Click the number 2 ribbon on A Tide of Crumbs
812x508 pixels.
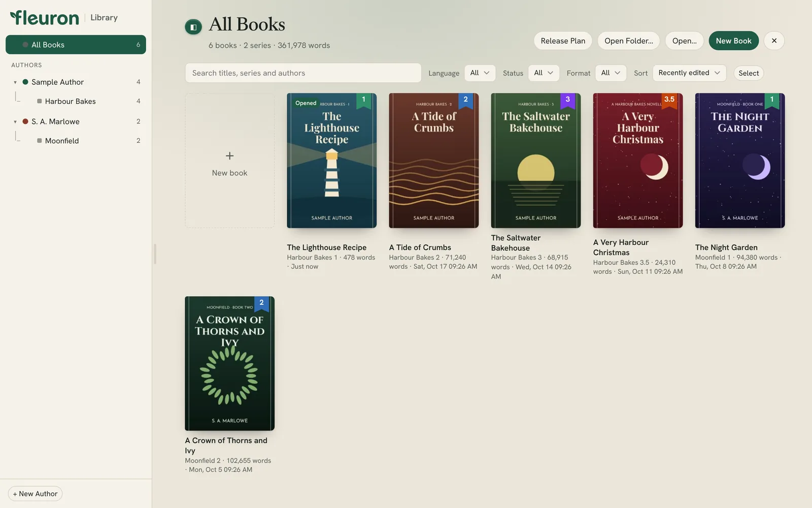pos(465,100)
